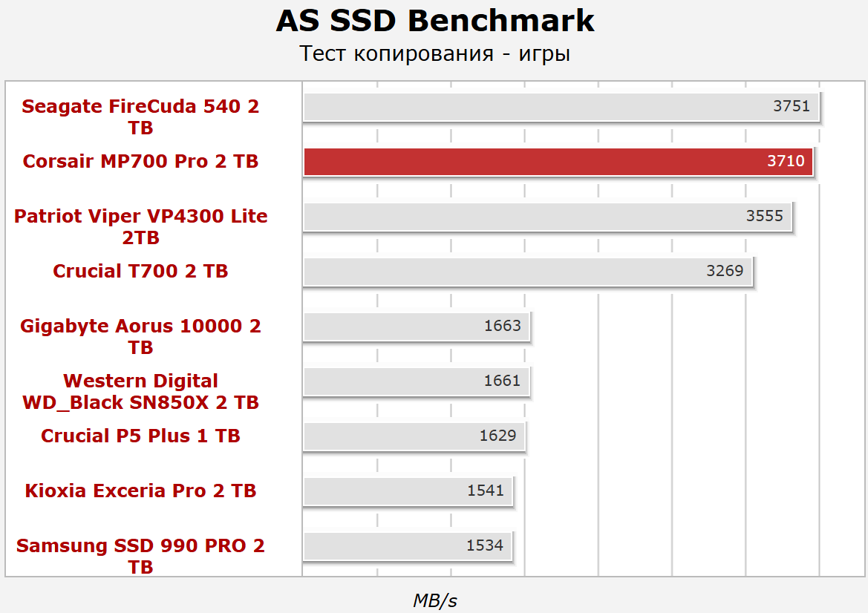Click the AS SSD Benchmark chart title
The width and height of the screenshot is (868, 613).
(434, 22)
